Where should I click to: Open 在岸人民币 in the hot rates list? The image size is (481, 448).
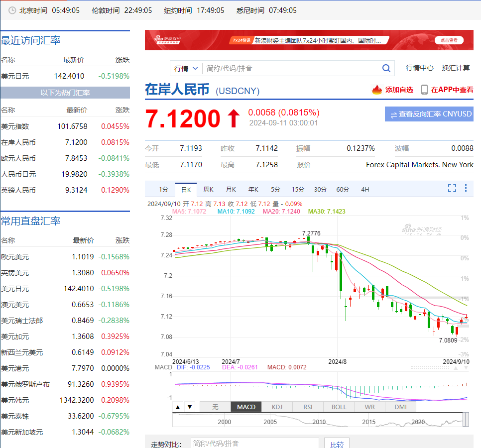(x=65, y=142)
